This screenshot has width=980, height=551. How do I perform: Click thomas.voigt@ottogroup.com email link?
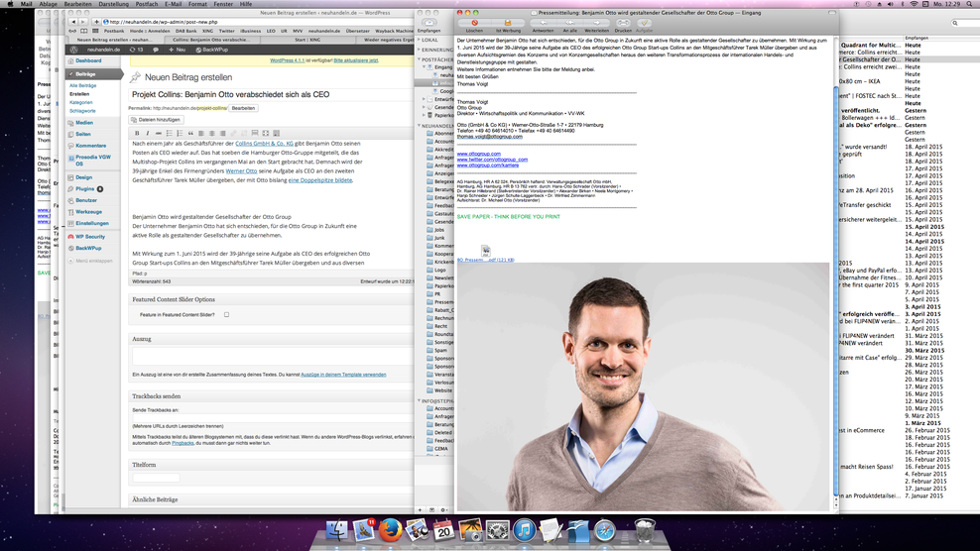pyautogui.click(x=489, y=136)
